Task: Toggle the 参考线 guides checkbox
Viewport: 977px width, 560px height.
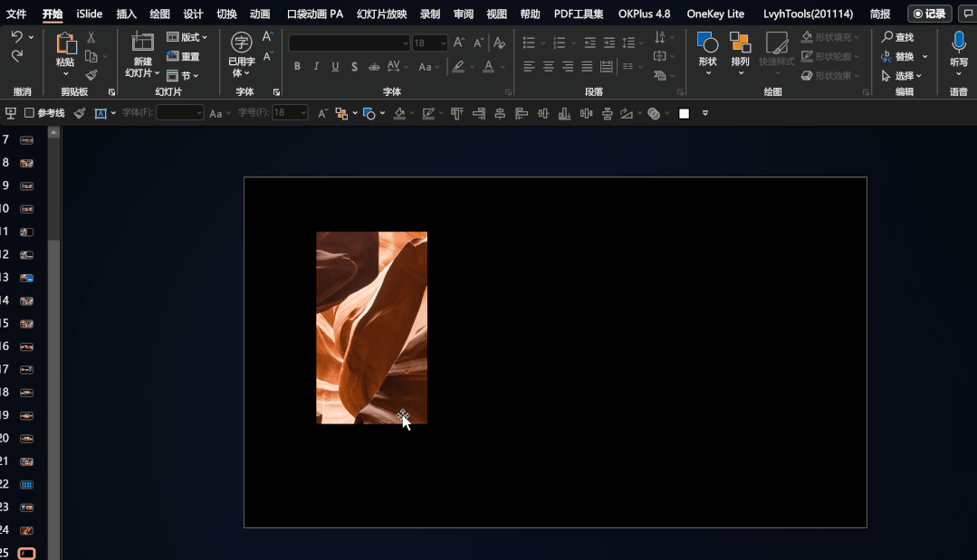Action: [29, 113]
